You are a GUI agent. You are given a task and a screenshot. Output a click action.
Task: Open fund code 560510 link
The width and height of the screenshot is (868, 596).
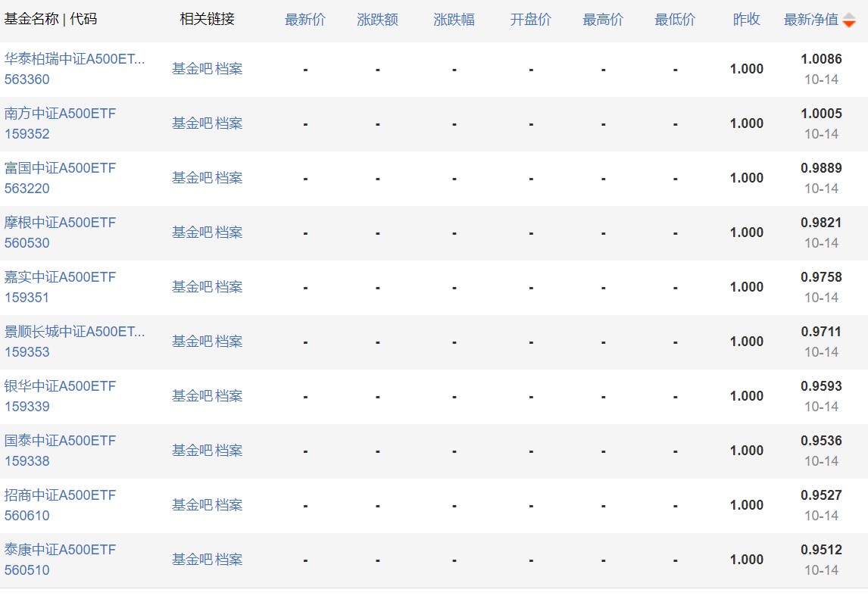click(x=27, y=570)
